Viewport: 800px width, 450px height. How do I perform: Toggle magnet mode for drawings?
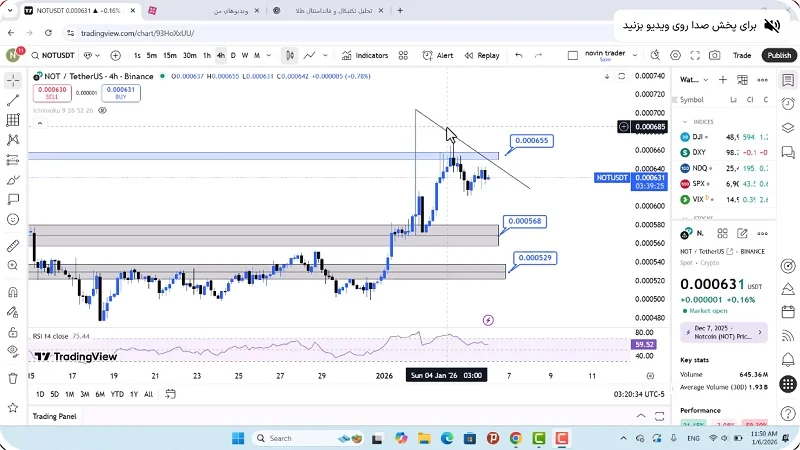(12, 293)
